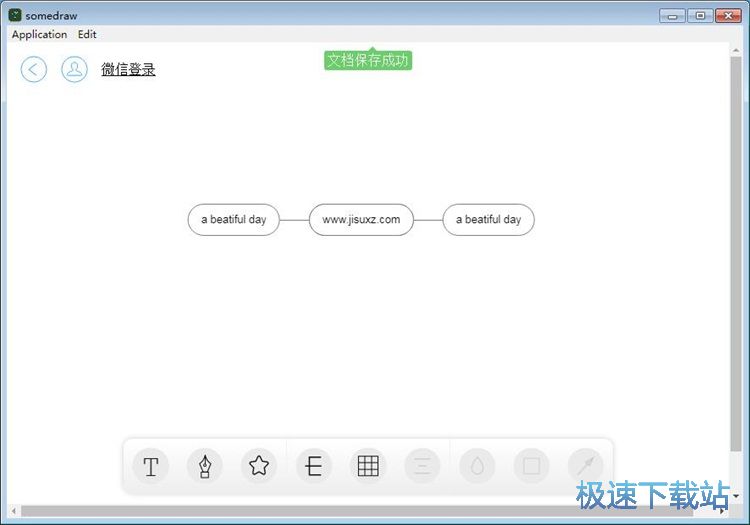This screenshot has height=525, width=750.
Task: Select the Text tool (T icon)
Action: (x=150, y=466)
